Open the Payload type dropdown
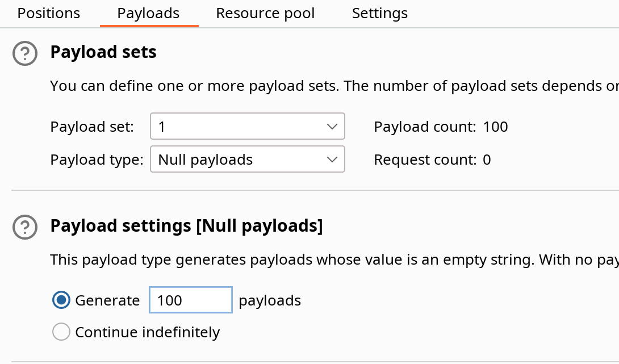Viewport: 619px width, 364px height. point(248,159)
